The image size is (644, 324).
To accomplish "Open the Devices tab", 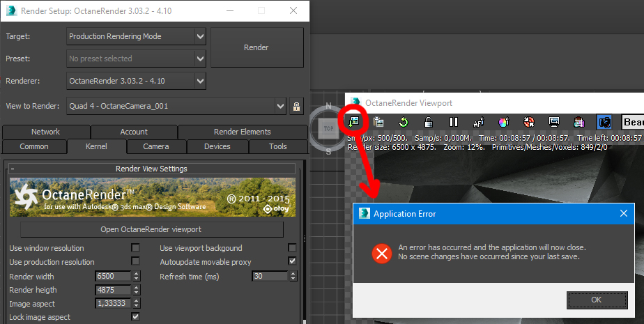I will click(x=217, y=146).
